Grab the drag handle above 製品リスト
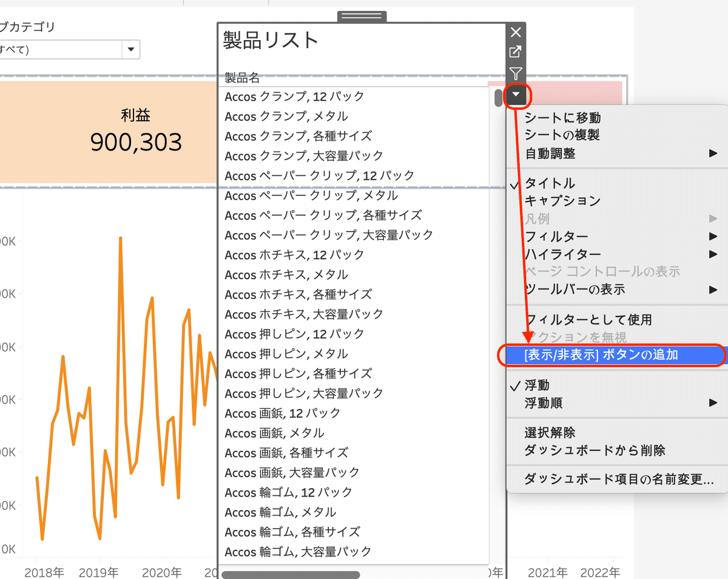The image size is (728, 579). [x=362, y=16]
